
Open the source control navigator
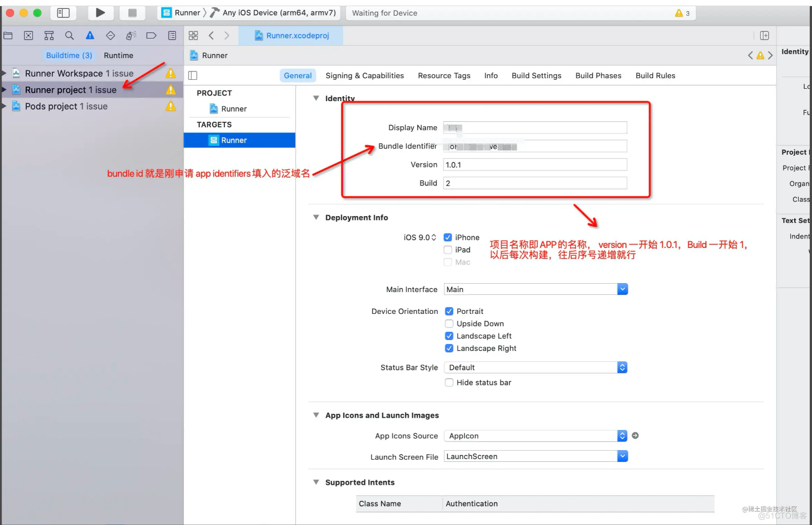coord(28,36)
